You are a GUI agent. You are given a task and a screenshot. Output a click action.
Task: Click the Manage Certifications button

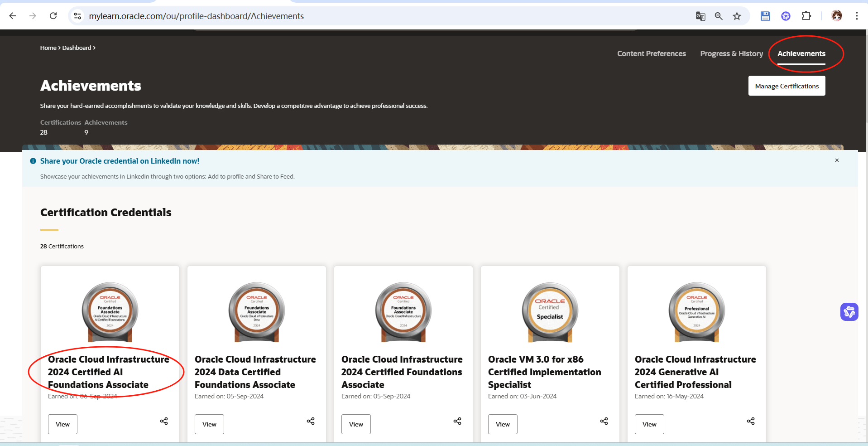click(x=786, y=86)
